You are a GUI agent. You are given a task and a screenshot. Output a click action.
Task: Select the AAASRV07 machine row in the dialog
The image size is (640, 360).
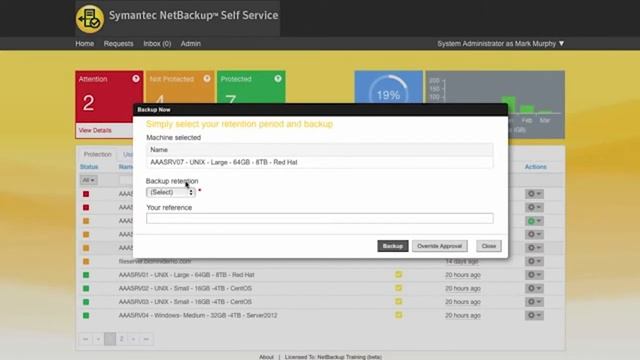point(320,162)
